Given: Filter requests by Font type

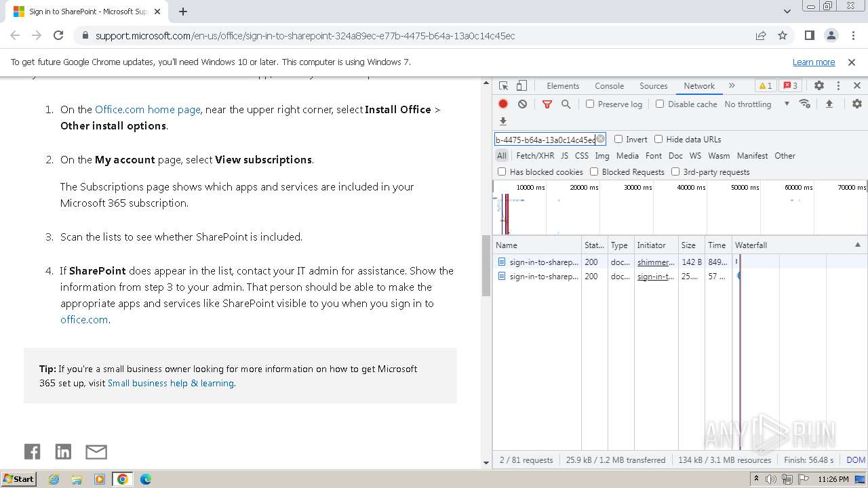Looking at the screenshot, I should pos(654,155).
